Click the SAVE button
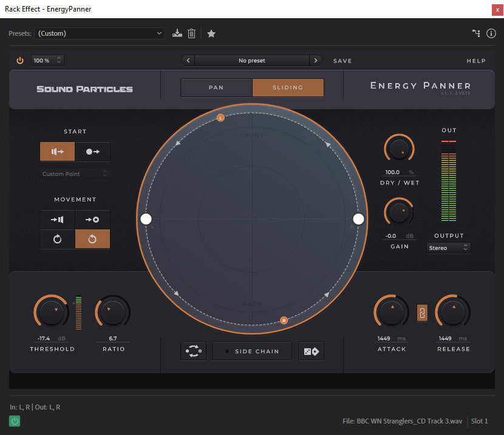 click(342, 61)
